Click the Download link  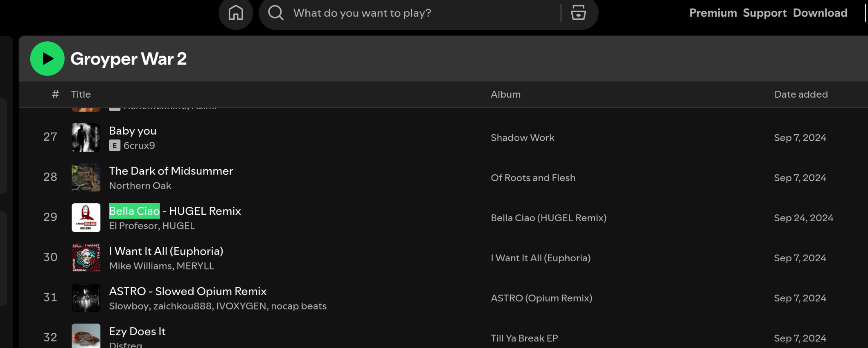820,13
